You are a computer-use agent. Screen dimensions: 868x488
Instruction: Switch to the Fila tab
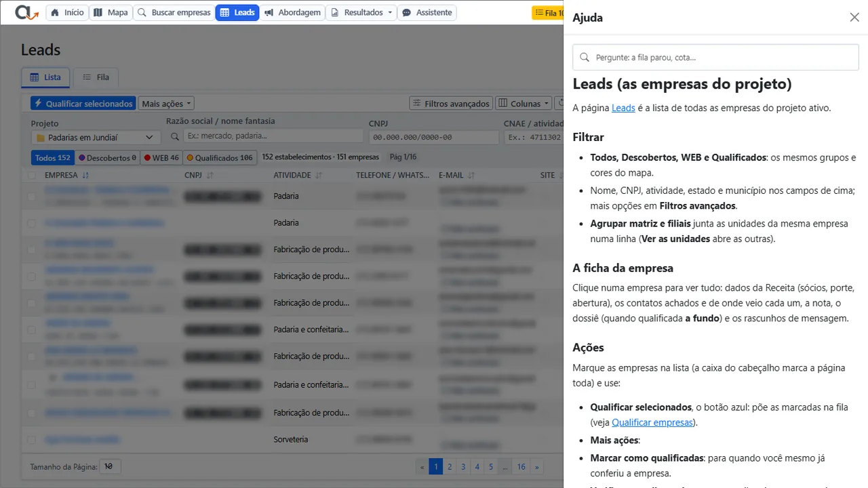[96, 77]
